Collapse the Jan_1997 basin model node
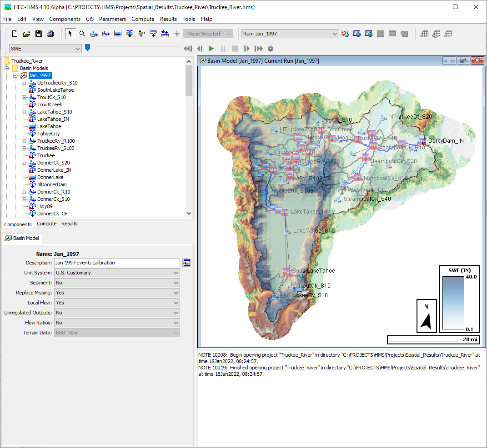 15,75
